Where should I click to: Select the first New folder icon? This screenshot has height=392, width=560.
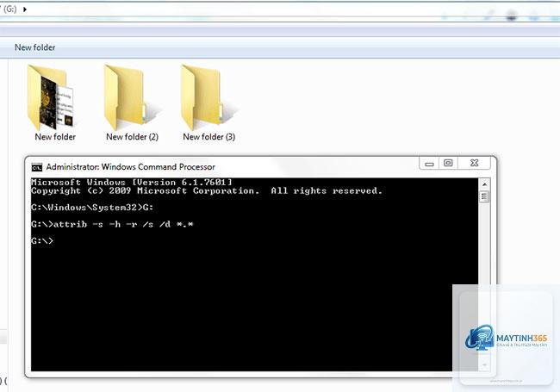click(51, 97)
